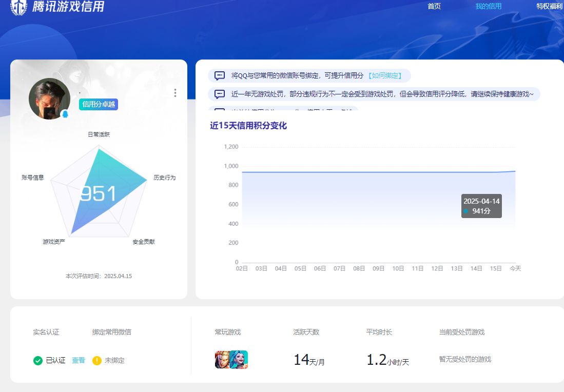Click the 08日 tick on the chart axis
The width and height of the screenshot is (564, 392).
click(x=359, y=269)
